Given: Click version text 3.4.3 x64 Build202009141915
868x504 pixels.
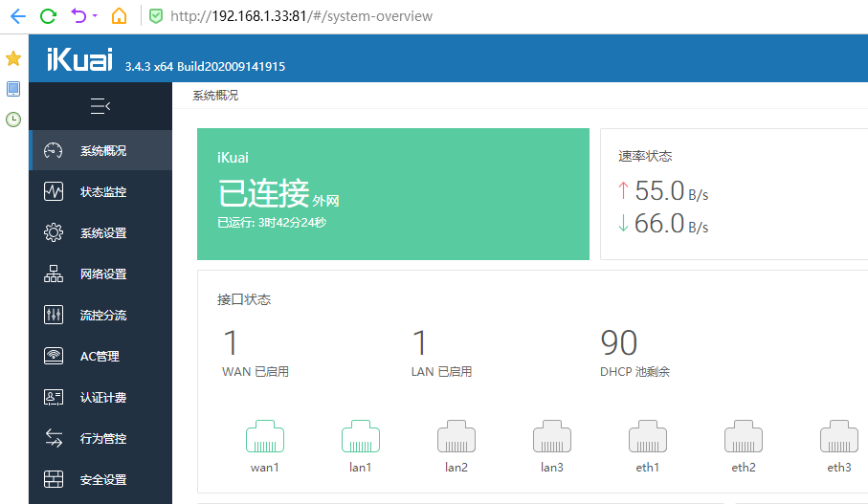Looking at the screenshot, I should 205,66.
